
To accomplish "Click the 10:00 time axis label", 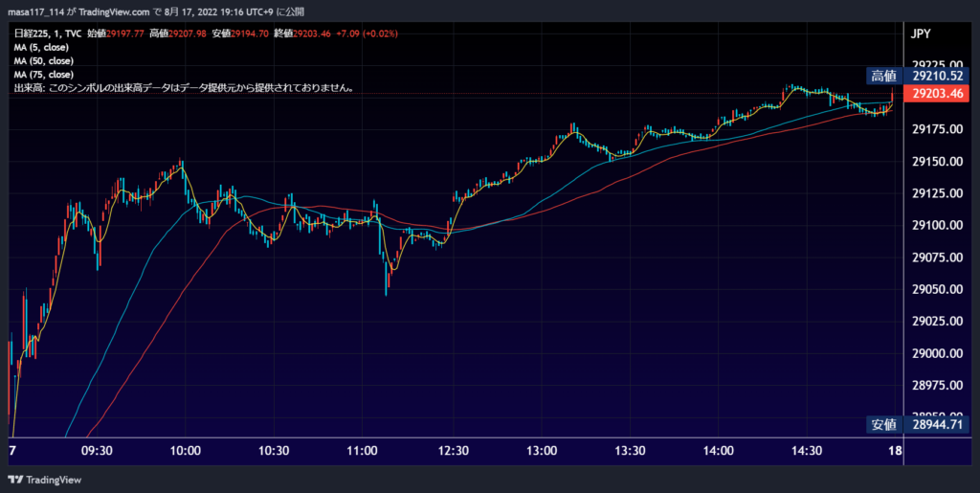I will pyautogui.click(x=185, y=451).
